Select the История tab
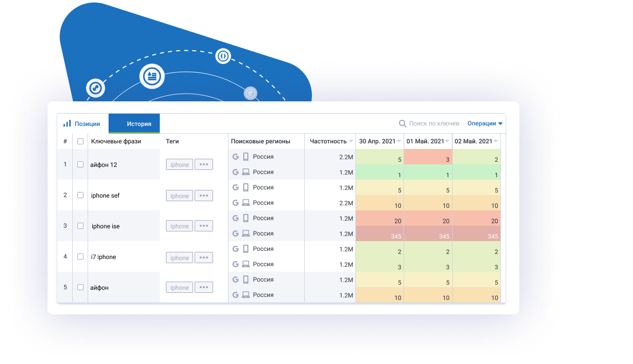The height and width of the screenshot is (364, 633). tap(134, 123)
